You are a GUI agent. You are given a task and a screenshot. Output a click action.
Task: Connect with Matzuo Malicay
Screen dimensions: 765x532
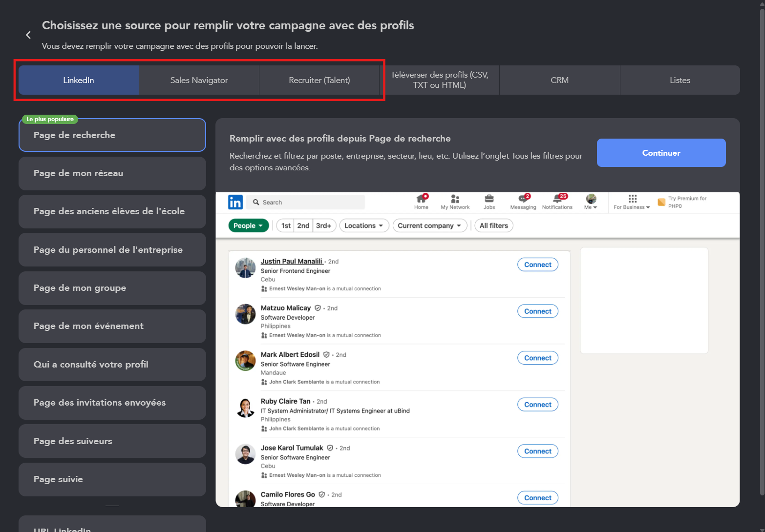[538, 311]
